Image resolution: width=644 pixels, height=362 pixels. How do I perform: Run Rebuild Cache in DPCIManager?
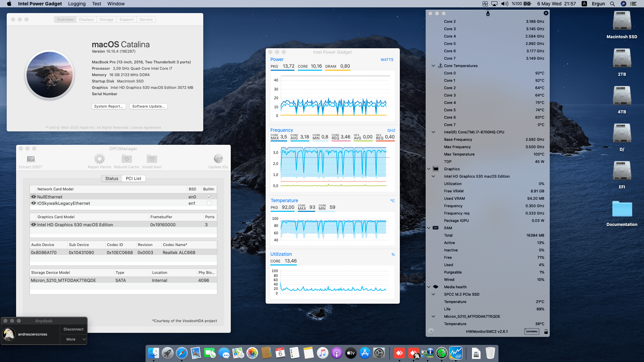(126, 159)
